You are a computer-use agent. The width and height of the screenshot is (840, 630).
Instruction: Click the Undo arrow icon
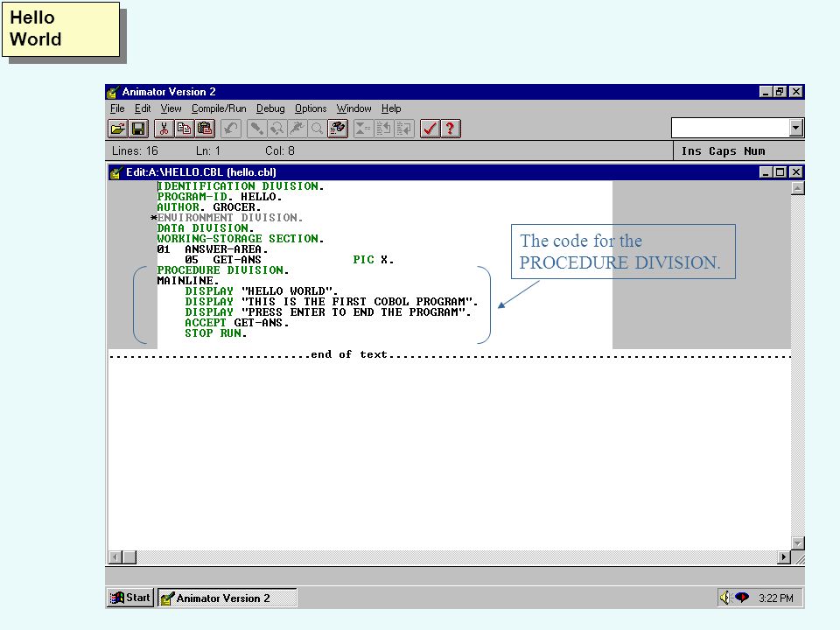point(230,129)
